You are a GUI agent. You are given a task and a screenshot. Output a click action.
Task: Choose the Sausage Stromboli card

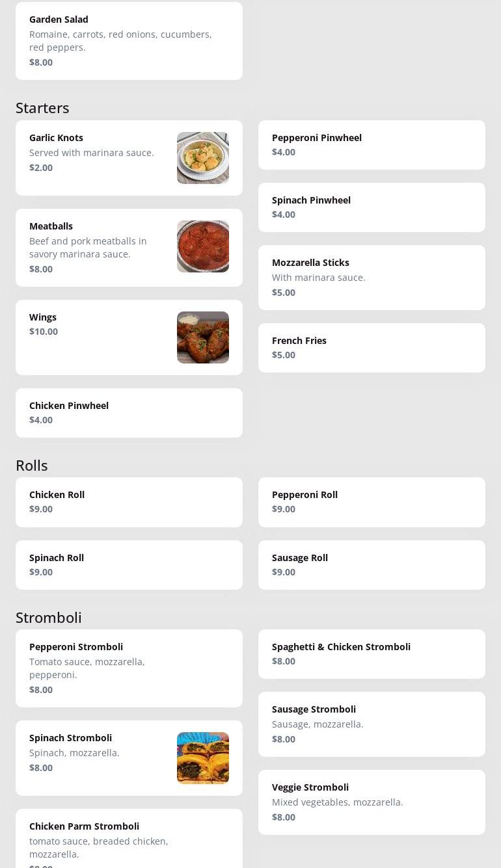[371, 724]
